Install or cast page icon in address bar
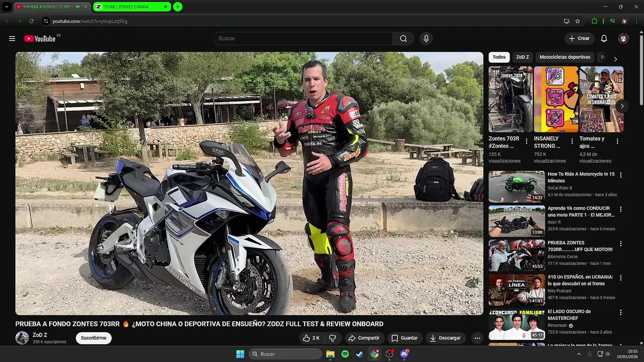644x362 pixels. pos(567,21)
